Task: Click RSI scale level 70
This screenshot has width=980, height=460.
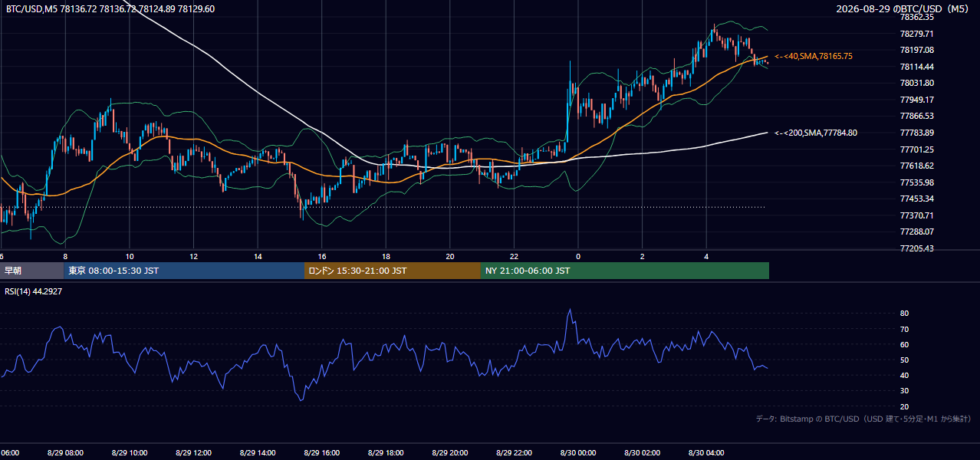Action: point(904,329)
